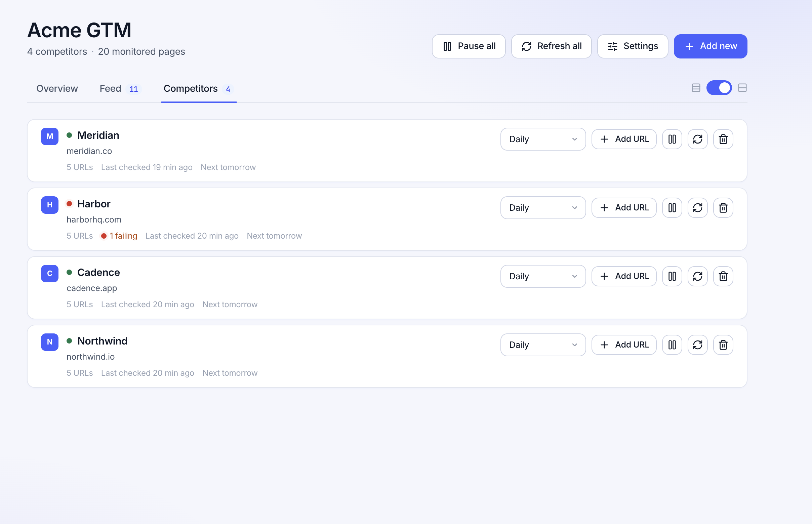
Task: Click Meridian's green status dot
Action: pyautogui.click(x=69, y=135)
